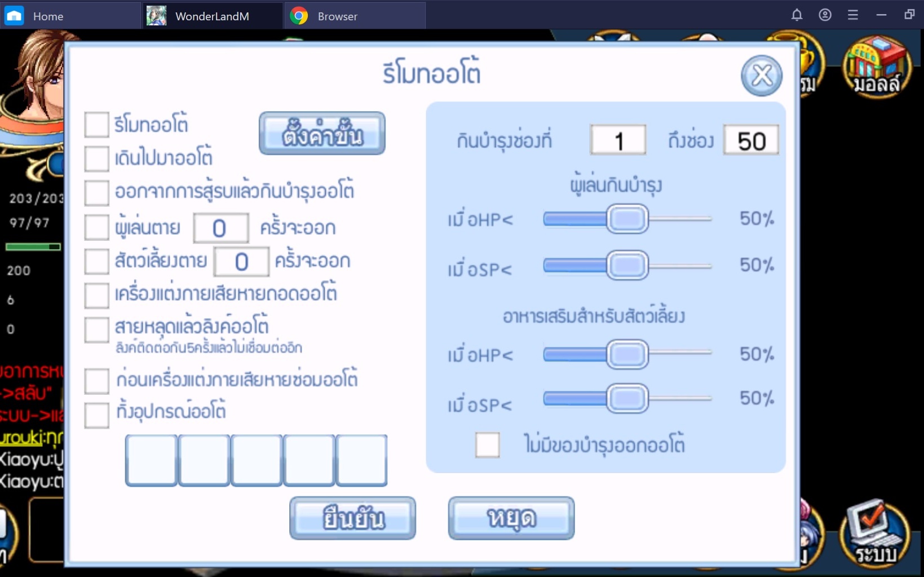924x577 pixels.
Task: Click the pet HP slider handle
Action: coord(627,354)
